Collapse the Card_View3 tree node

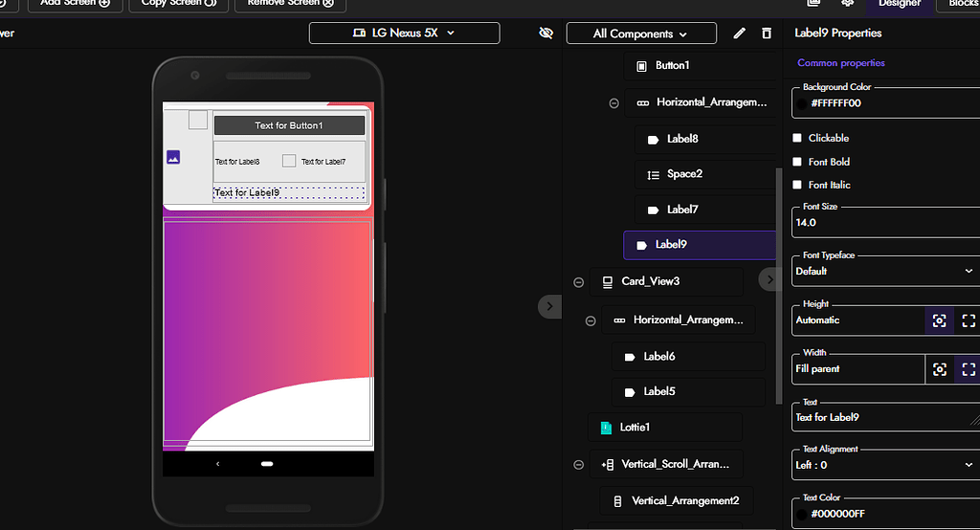point(578,282)
